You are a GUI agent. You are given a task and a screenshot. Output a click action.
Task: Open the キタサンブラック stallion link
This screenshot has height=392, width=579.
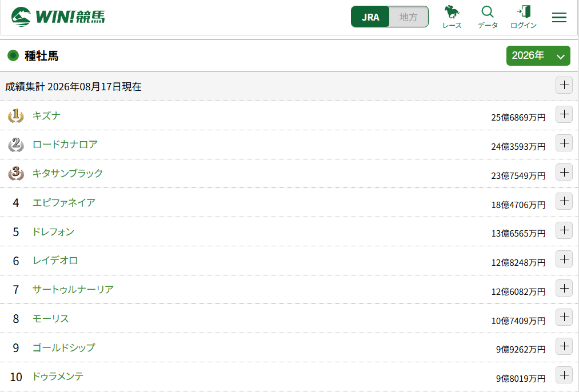click(67, 173)
